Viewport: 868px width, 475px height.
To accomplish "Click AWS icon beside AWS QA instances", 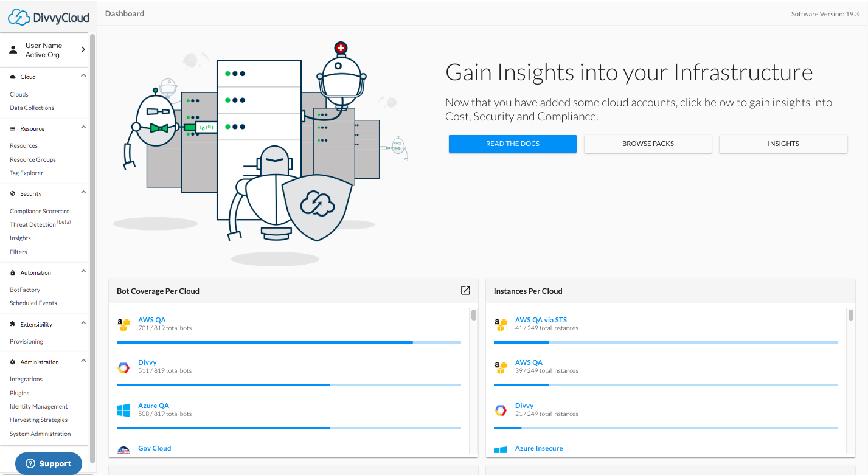I will 501,367.
